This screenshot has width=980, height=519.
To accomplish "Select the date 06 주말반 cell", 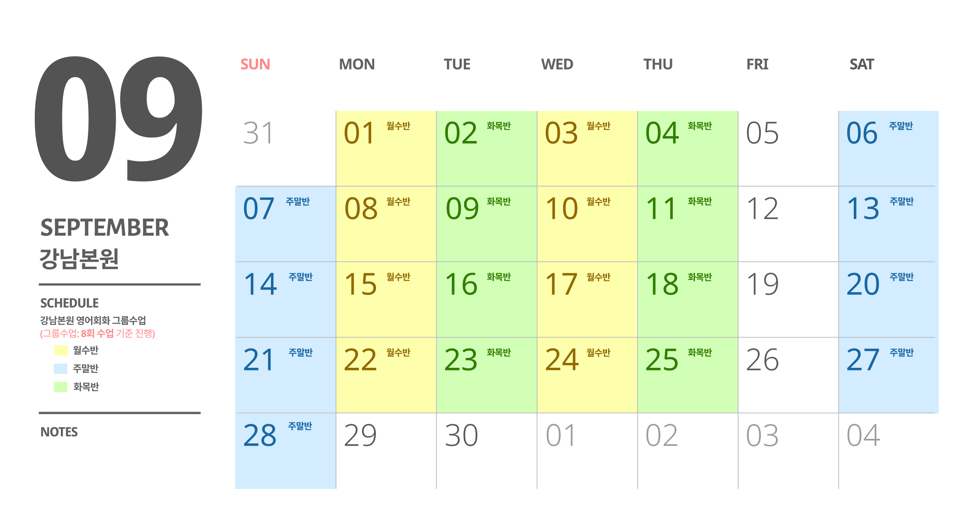I will click(x=889, y=149).
